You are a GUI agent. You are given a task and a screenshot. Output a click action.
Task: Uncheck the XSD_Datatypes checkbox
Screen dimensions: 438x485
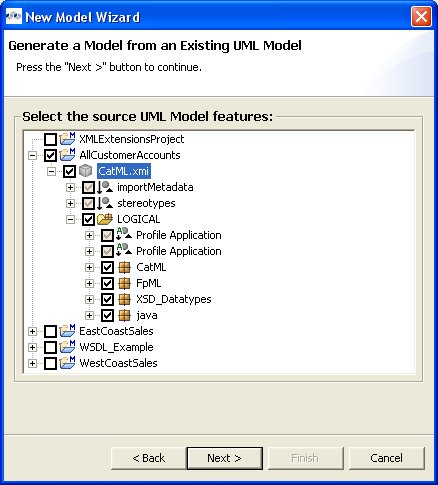coord(107,299)
